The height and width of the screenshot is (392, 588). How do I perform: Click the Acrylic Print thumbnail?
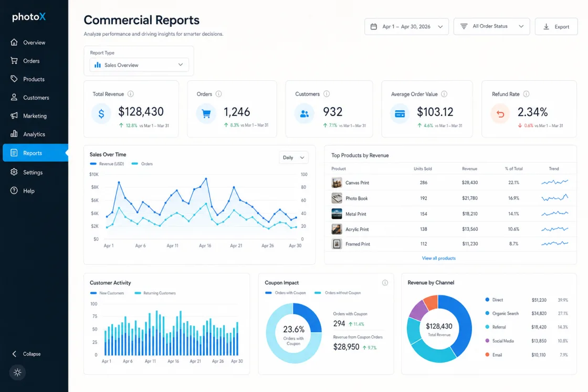point(337,229)
